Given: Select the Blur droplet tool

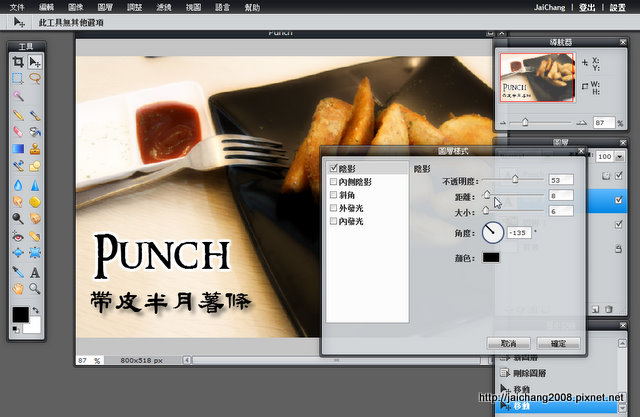Looking at the screenshot, I should coord(18,185).
